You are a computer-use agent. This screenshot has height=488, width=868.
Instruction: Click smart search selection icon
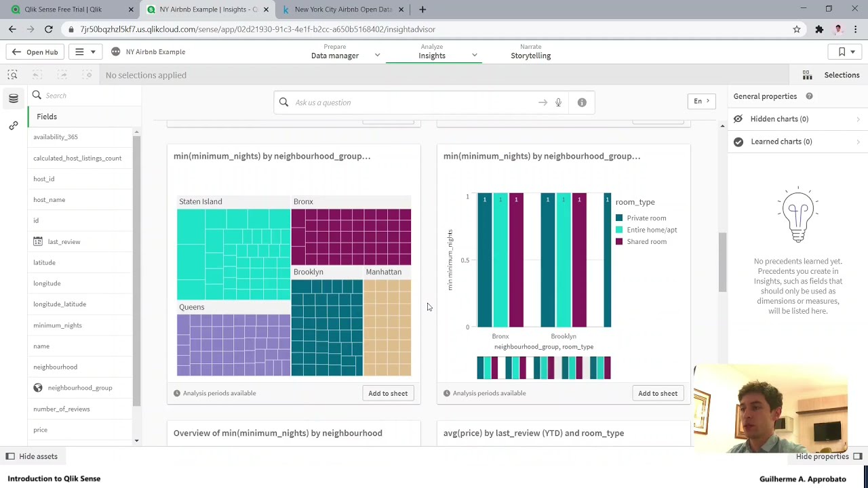pyautogui.click(x=12, y=75)
